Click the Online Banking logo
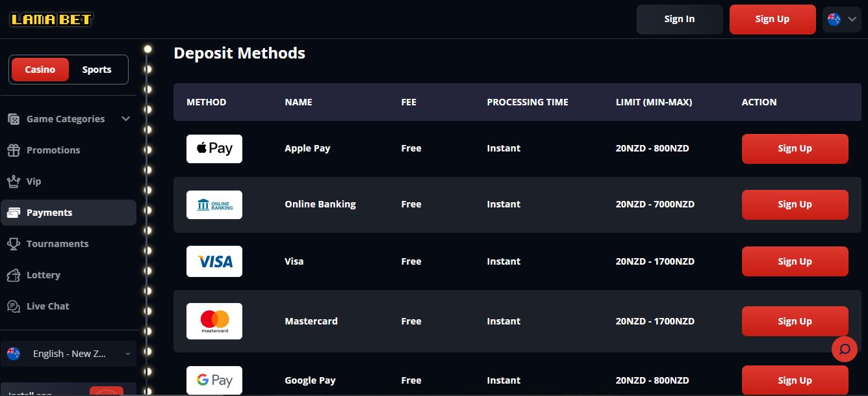 [214, 204]
